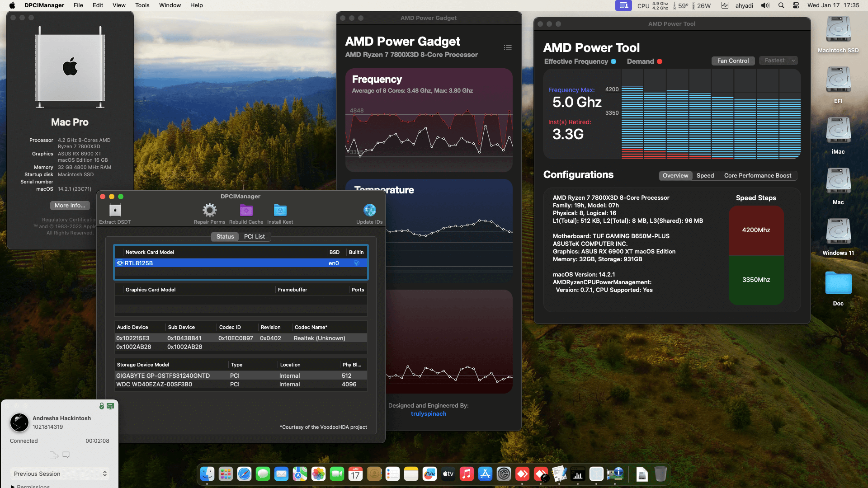Open the trulyspinach link

[x=428, y=413]
